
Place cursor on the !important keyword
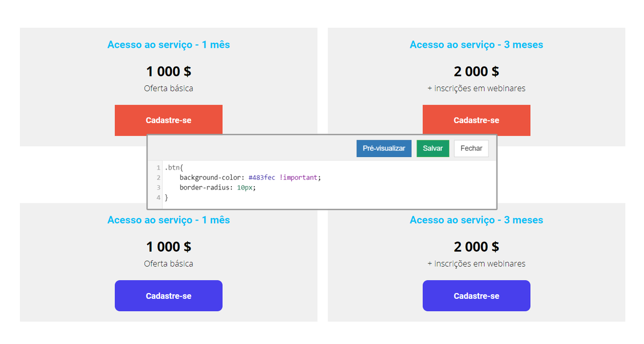tap(298, 178)
